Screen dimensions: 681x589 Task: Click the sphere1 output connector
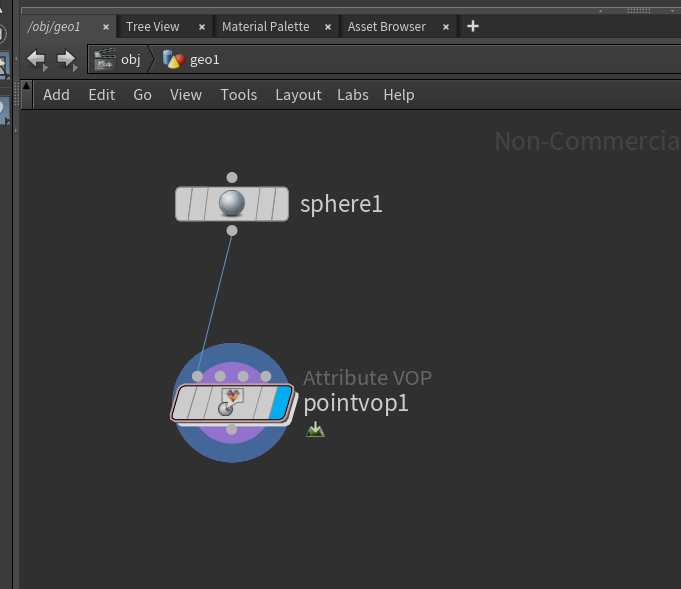[x=232, y=231]
